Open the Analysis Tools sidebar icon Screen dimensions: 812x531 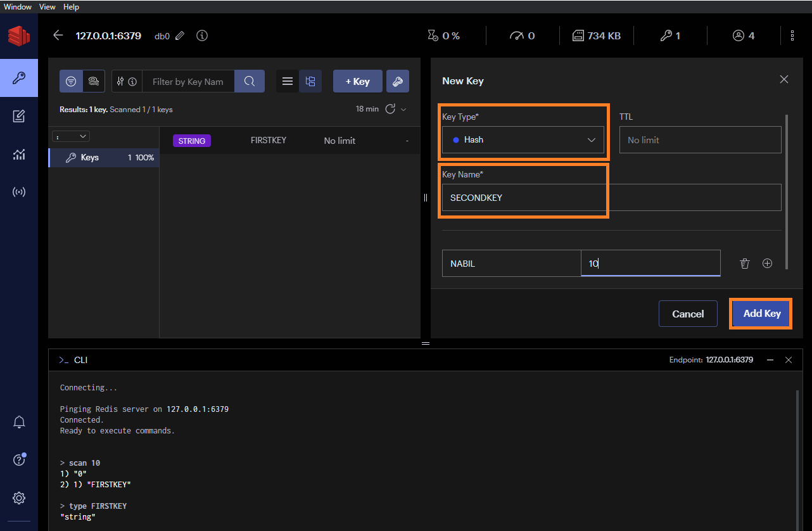tap(19, 154)
